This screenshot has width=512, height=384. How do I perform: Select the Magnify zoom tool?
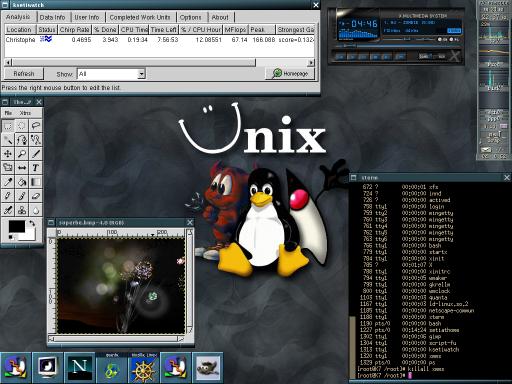point(22,154)
